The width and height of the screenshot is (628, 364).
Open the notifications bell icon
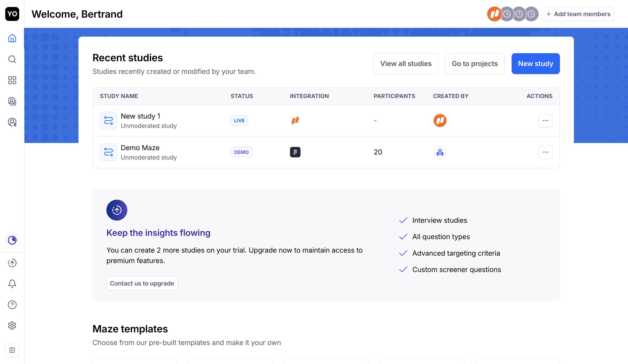click(12, 284)
